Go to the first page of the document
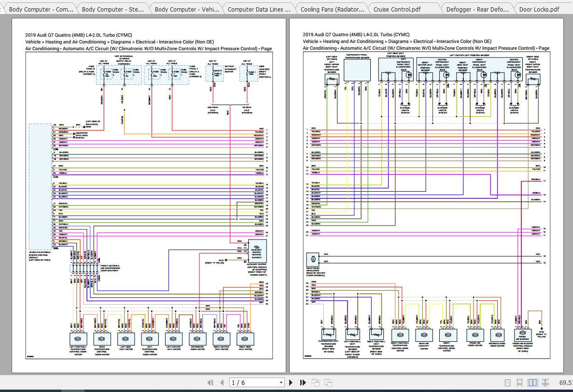Image resolution: width=573 pixels, height=392 pixels. 210,382
